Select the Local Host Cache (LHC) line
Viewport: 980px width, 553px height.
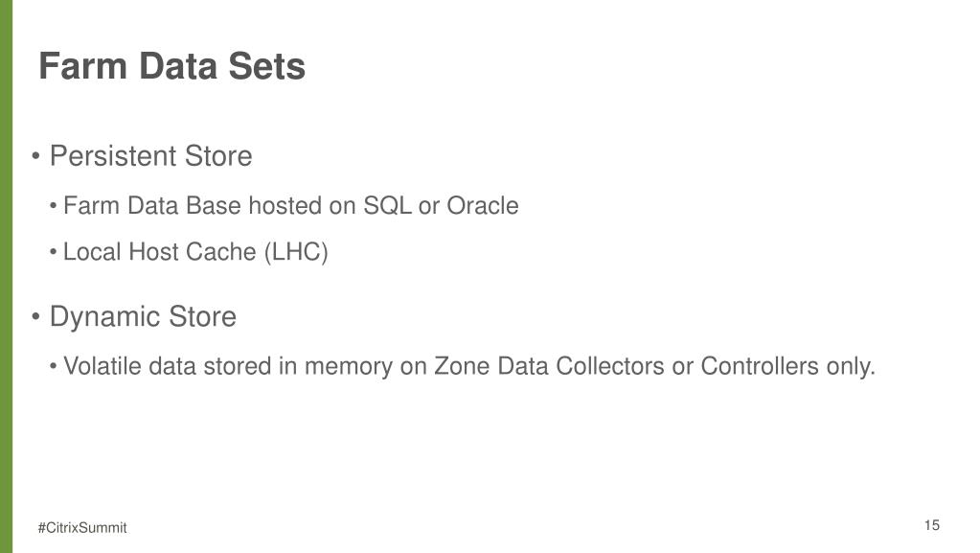(195, 251)
